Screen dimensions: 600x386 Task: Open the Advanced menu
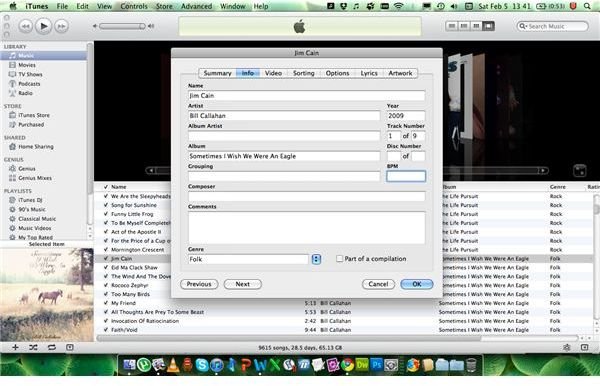(196, 6)
